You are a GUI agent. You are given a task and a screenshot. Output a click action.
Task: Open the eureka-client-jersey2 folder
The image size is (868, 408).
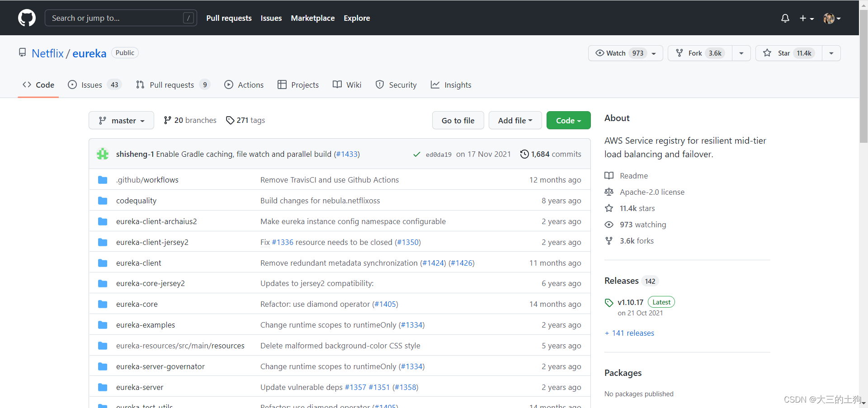pyautogui.click(x=152, y=242)
